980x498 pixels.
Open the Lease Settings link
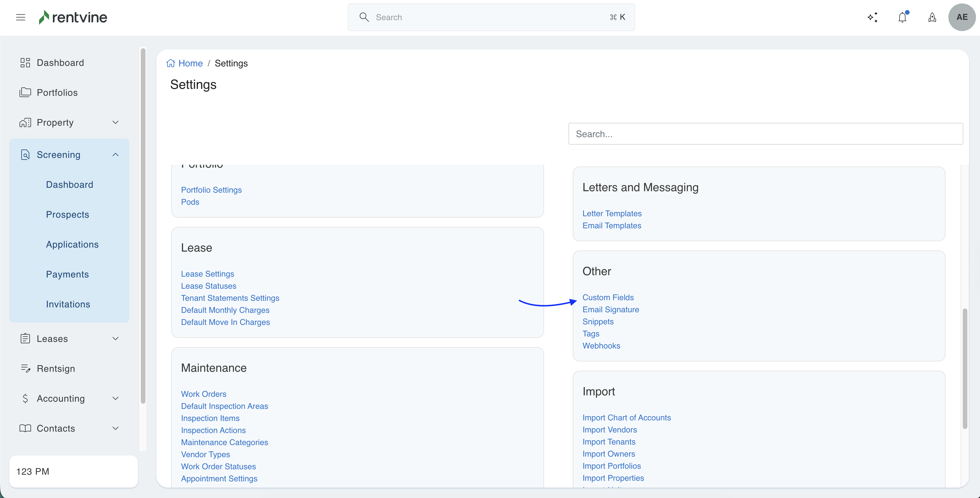point(207,274)
